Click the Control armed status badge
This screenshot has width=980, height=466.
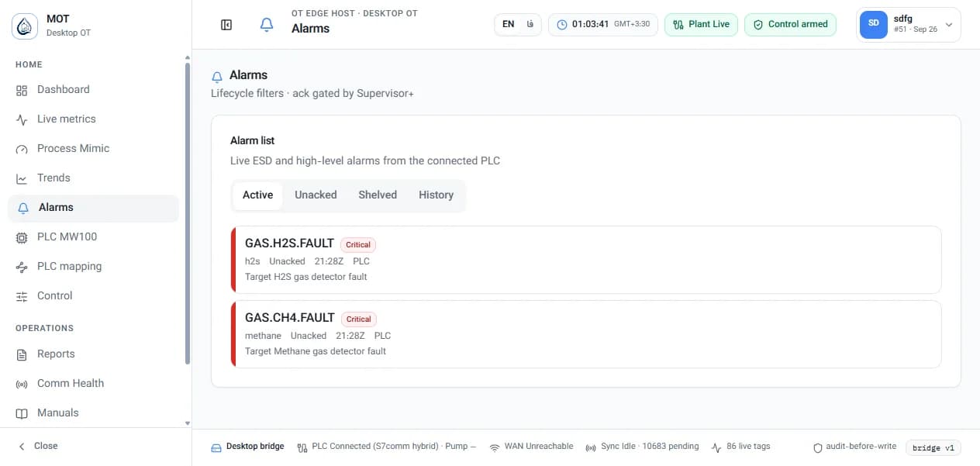791,24
